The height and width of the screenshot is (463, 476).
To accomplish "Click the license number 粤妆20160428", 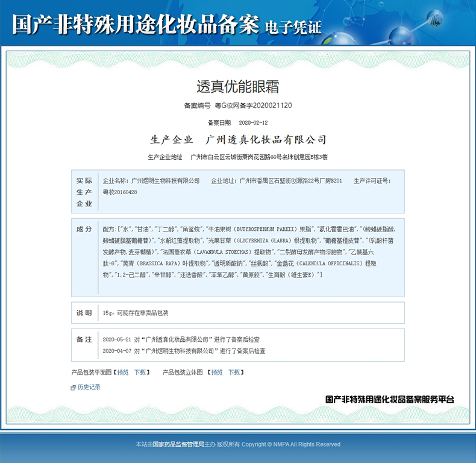I will tap(120, 192).
